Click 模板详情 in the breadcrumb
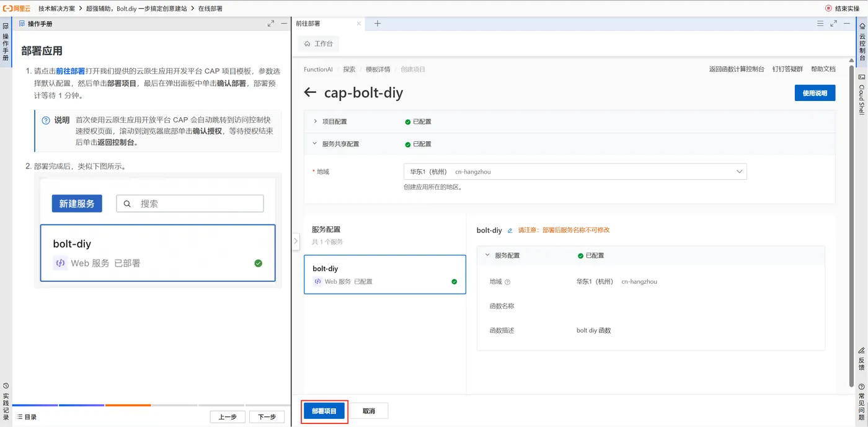This screenshot has width=868, height=427. pos(378,69)
